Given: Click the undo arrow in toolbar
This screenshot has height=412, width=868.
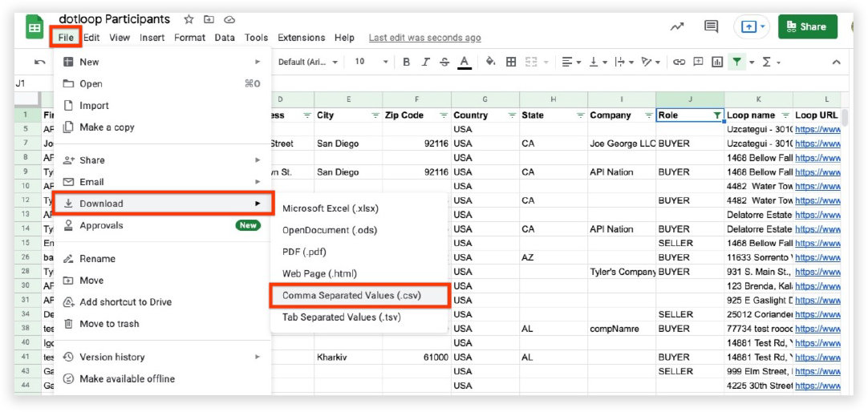Looking at the screenshot, I should pos(40,62).
